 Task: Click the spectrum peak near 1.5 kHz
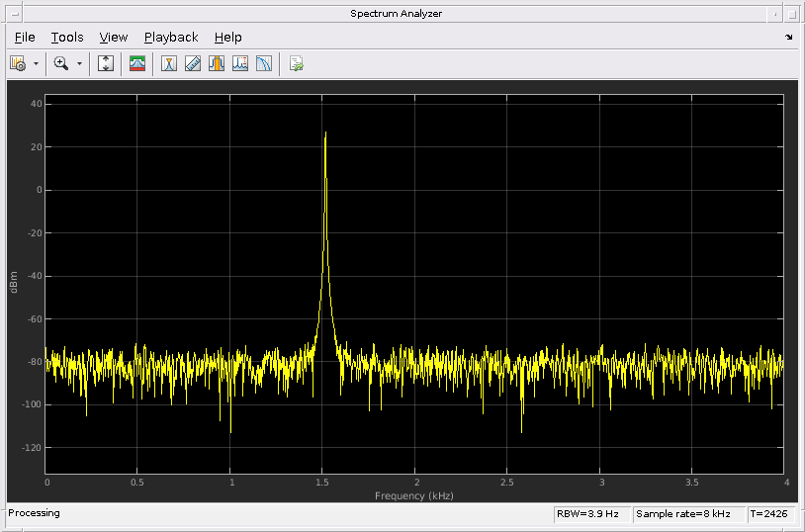click(x=325, y=134)
